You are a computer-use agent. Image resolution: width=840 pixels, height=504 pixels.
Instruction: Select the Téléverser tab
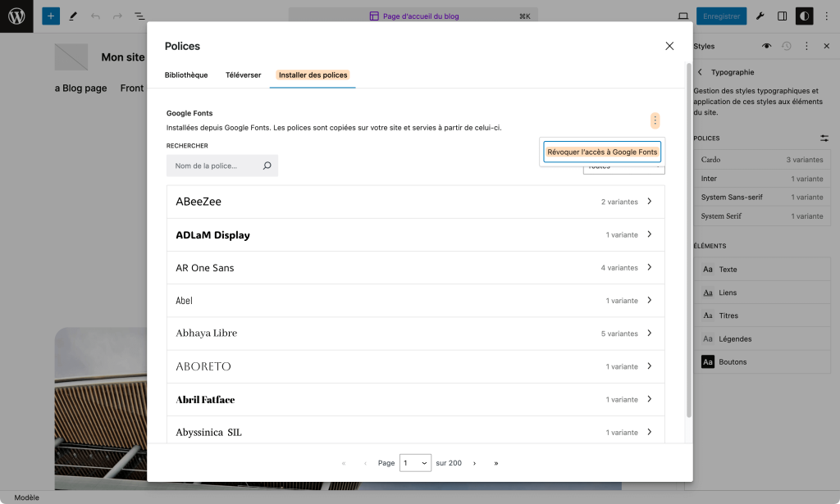pyautogui.click(x=243, y=75)
